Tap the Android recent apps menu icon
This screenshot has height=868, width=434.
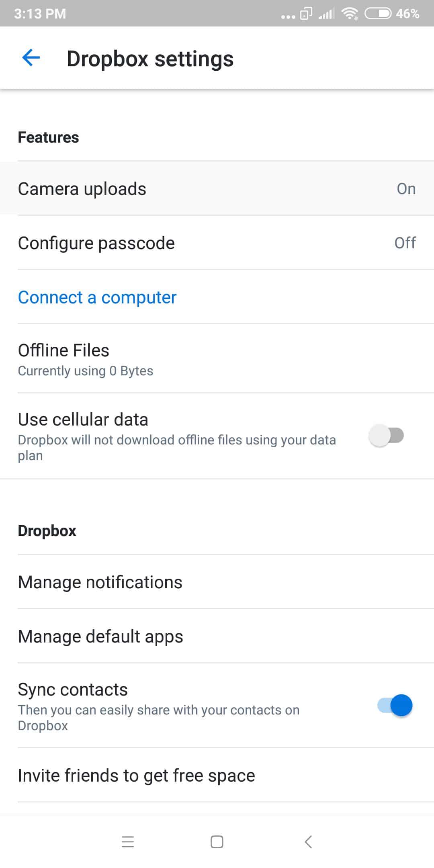click(128, 841)
